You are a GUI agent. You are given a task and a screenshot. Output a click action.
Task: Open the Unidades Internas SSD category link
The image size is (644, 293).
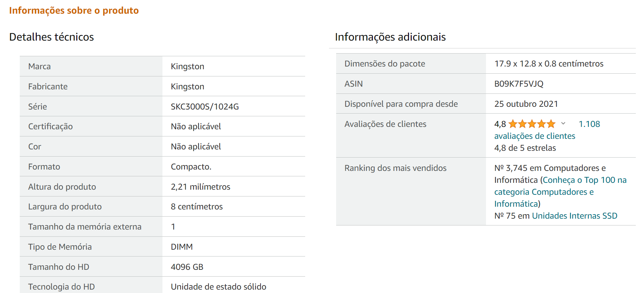575,216
